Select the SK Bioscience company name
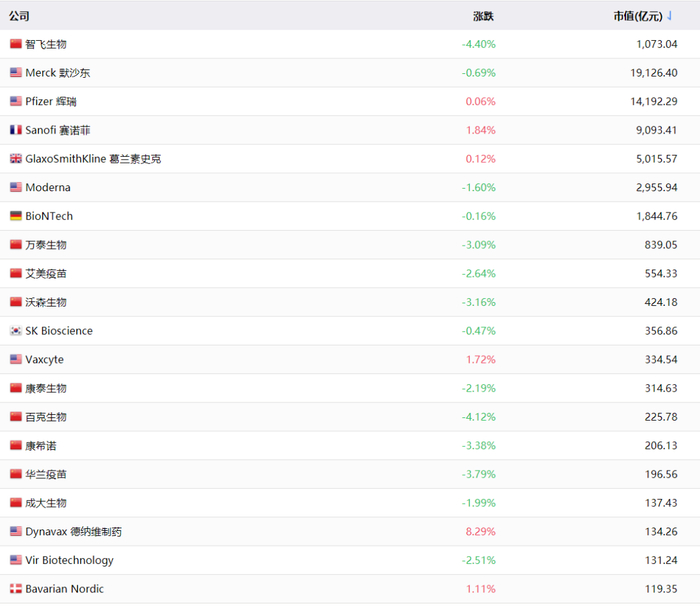Image resolution: width=700 pixels, height=606 pixels. coord(59,330)
